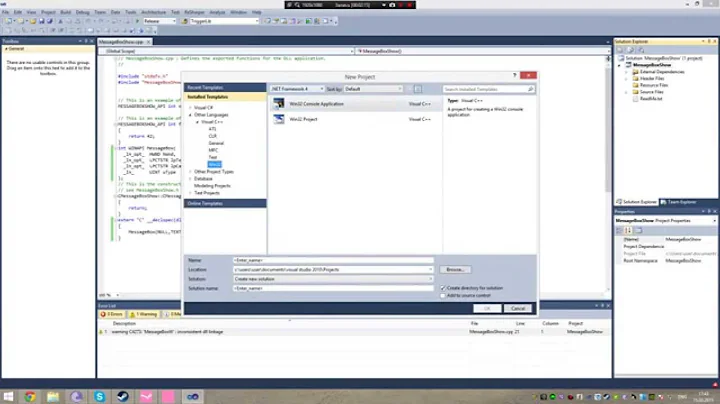Open Steam from the taskbar
Viewport: 720px width, 404px height.
tap(123, 396)
